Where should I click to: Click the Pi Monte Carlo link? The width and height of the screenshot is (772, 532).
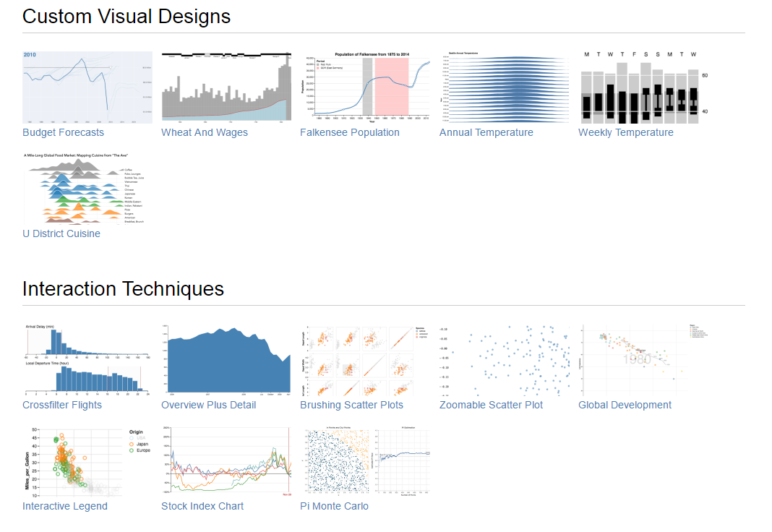[334, 506]
